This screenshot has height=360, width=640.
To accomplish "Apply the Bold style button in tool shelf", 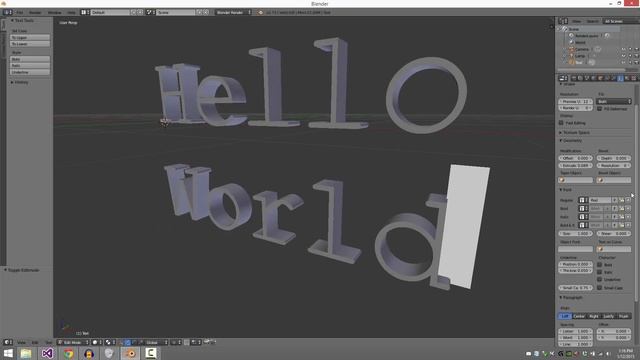I will click(x=30, y=59).
